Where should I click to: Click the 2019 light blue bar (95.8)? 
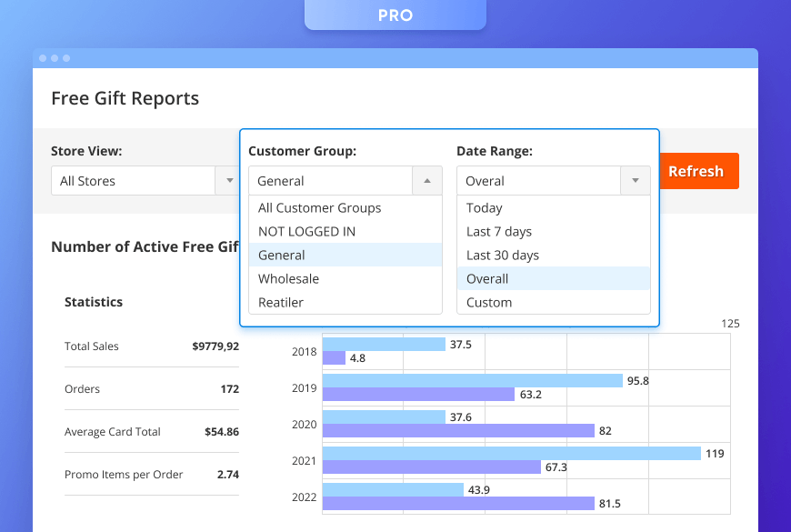click(x=472, y=380)
